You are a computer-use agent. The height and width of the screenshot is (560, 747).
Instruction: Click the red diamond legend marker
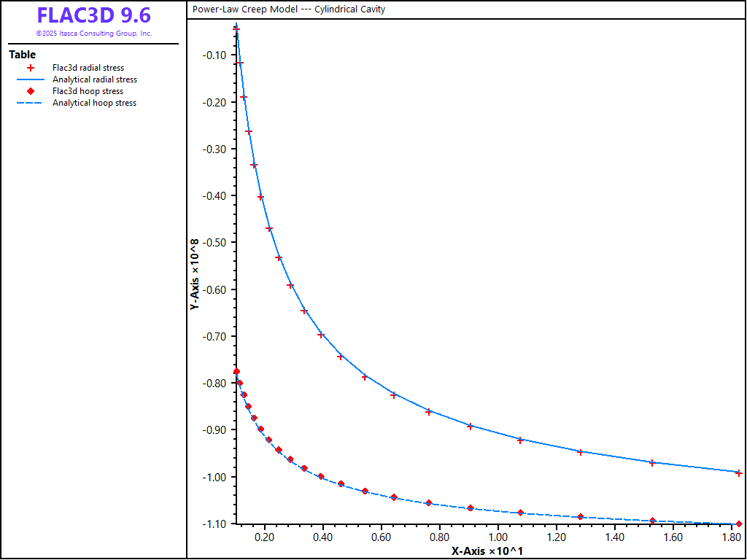point(31,91)
